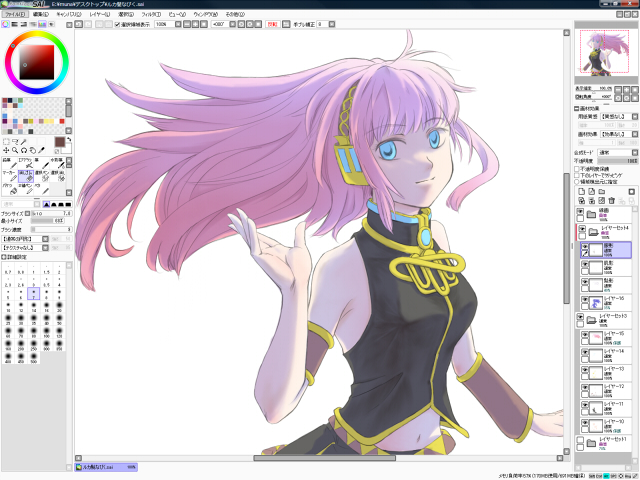Viewport: 640px width, 480px height.
Task: Toggle visibility of the top folder layer
Action: [580, 211]
